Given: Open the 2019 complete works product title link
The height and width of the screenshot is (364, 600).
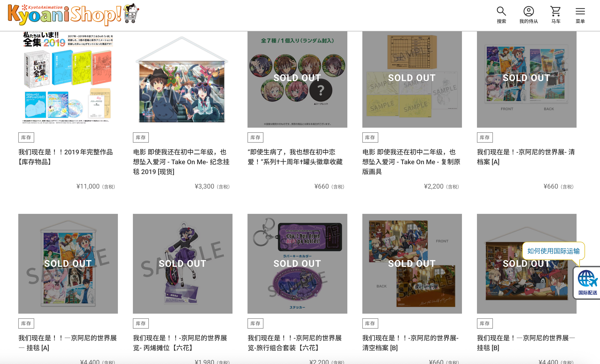Looking at the screenshot, I should (x=66, y=157).
